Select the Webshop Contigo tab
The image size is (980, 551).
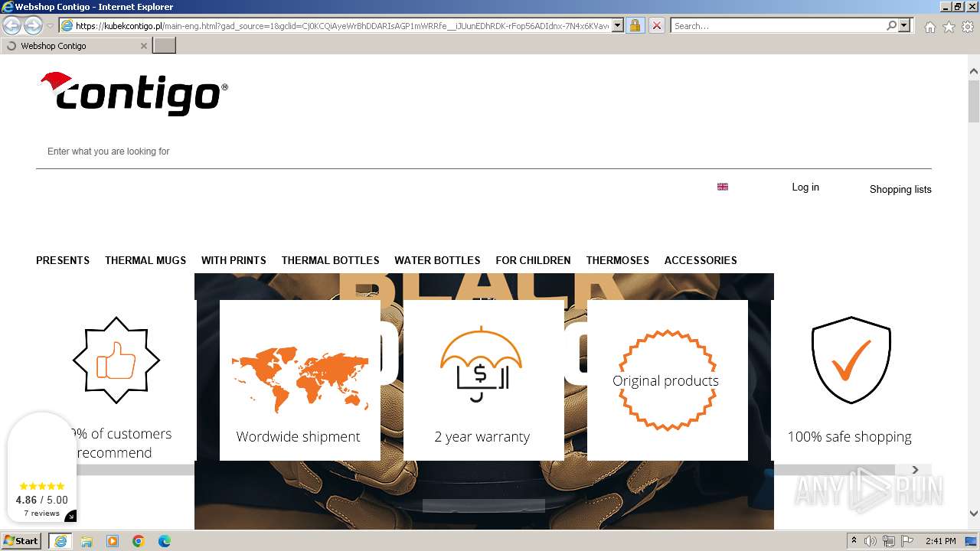tap(75, 46)
